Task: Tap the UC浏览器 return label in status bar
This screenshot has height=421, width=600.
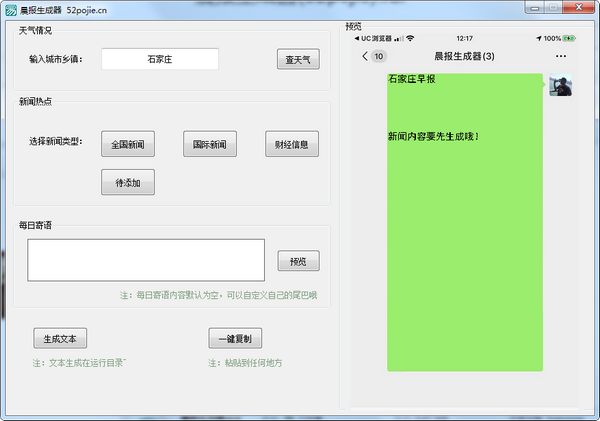Action: [375, 39]
